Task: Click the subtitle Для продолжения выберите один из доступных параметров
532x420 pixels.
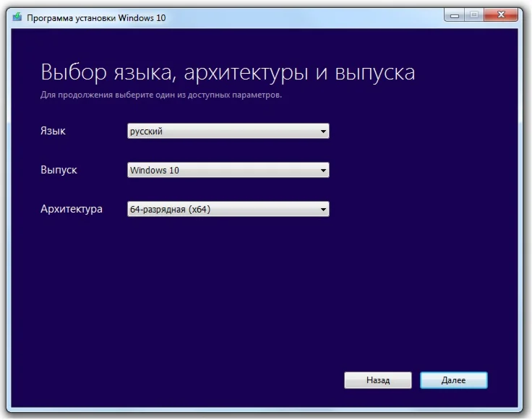Action: click(x=161, y=95)
